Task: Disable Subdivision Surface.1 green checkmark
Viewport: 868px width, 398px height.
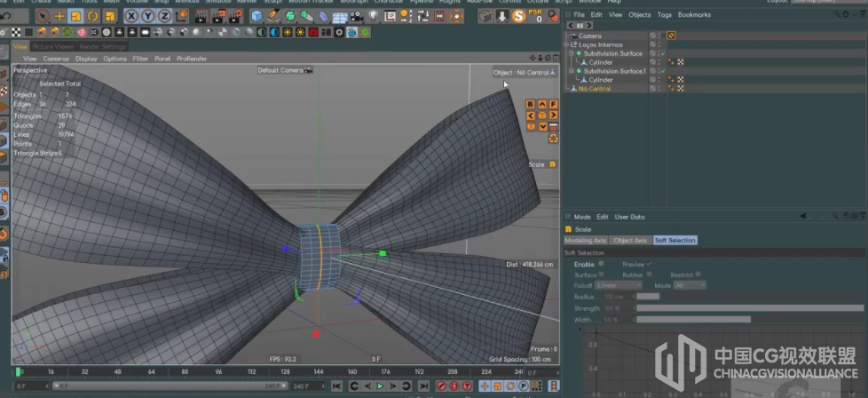Action: click(663, 71)
